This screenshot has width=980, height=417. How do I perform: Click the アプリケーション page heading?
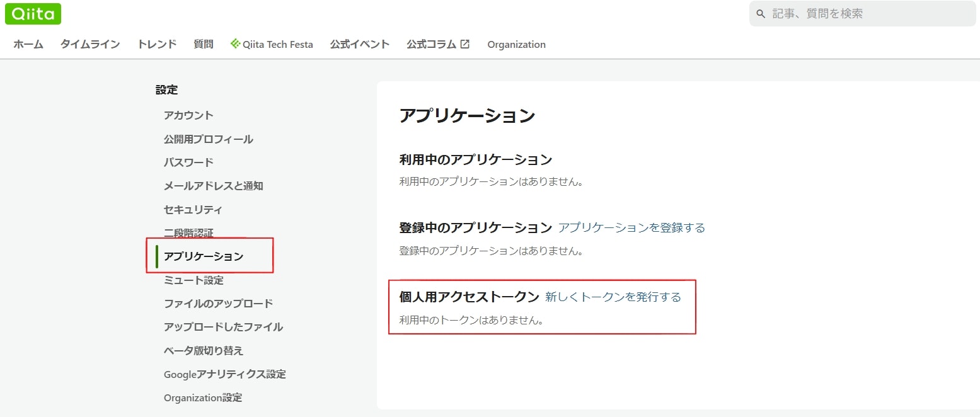(x=467, y=116)
